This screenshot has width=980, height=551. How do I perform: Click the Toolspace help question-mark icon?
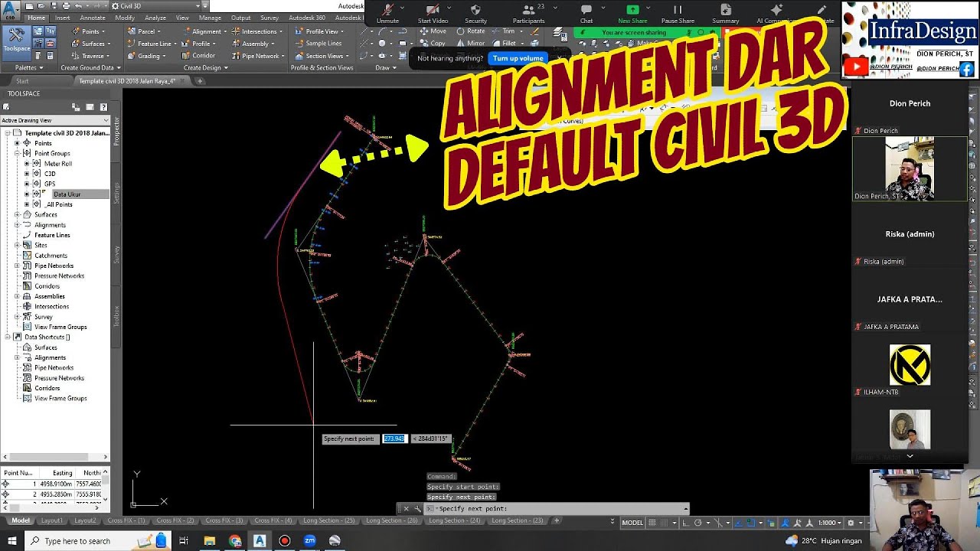point(105,106)
